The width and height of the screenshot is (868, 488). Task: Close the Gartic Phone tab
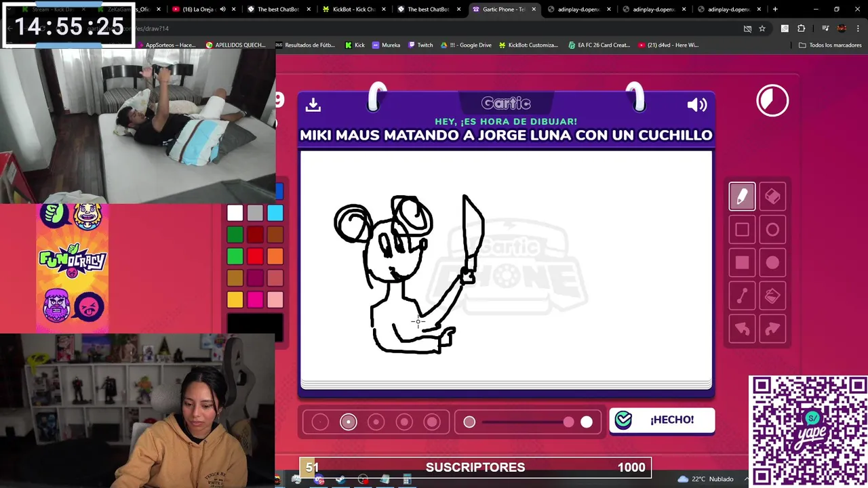534,9
